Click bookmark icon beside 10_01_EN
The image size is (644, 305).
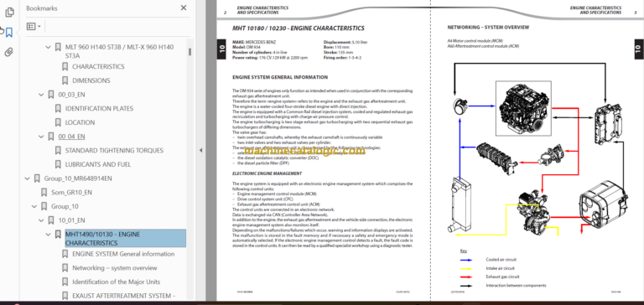(51, 220)
